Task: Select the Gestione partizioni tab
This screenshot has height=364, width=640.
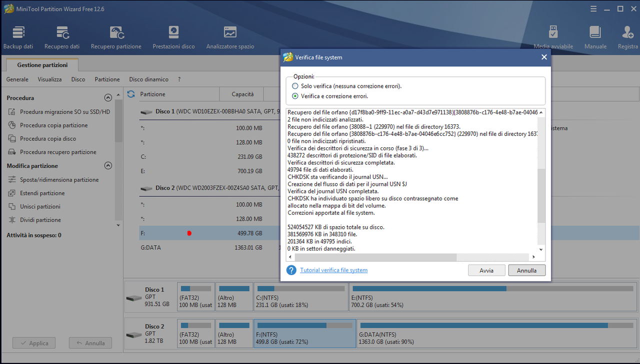Action: click(x=42, y=65)
